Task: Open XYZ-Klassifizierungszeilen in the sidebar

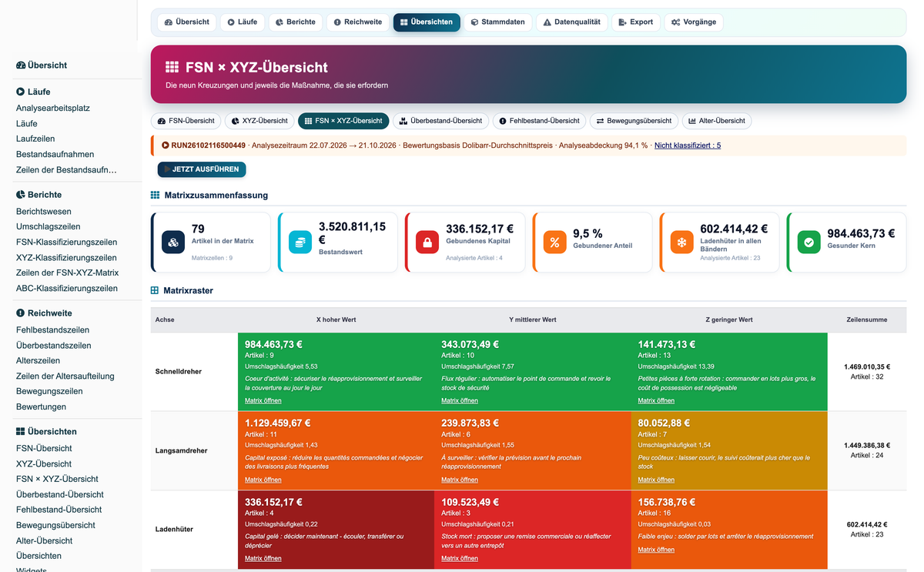Action: [67, 258]
